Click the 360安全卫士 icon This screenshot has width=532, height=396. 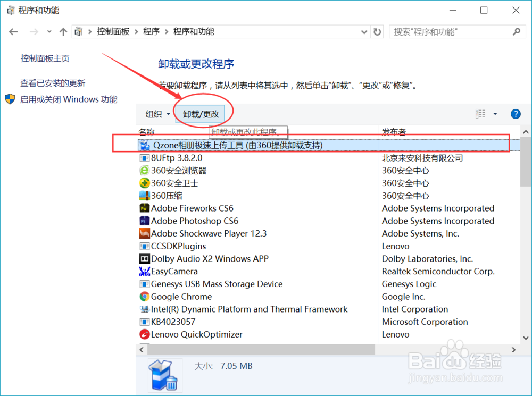tap(145, 183)
